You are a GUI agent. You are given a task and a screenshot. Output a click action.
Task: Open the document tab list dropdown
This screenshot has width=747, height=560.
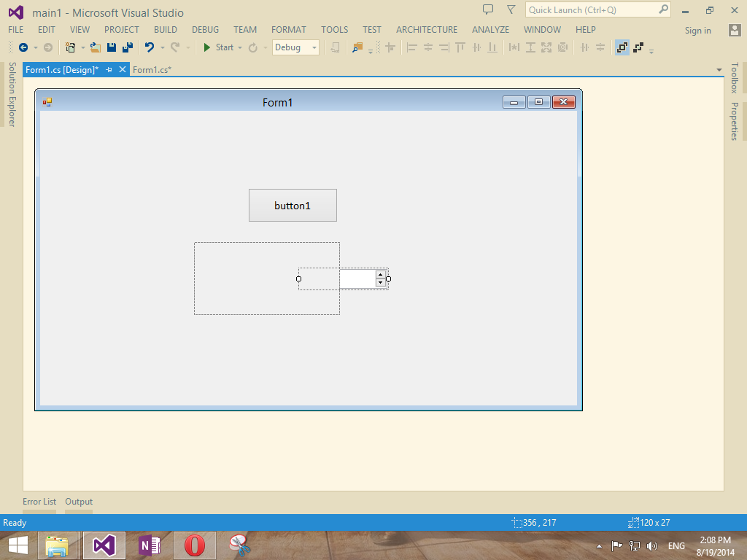click(719, 70)
